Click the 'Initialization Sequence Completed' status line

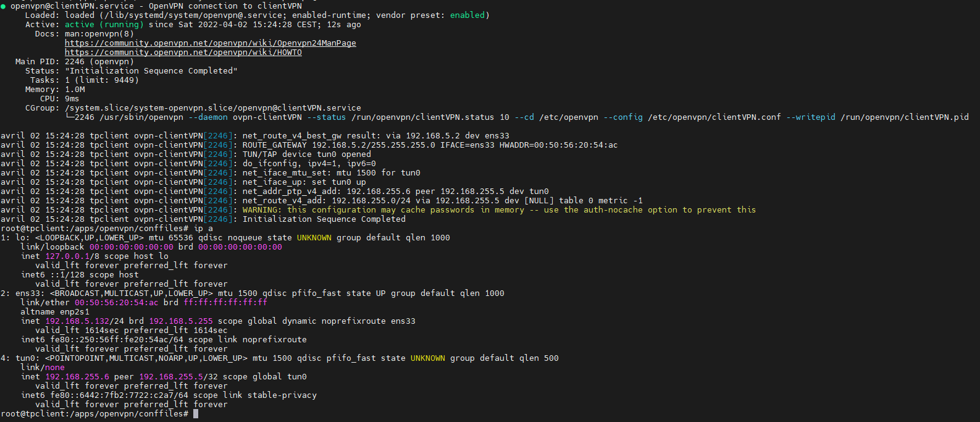click(x=151, y=71)
